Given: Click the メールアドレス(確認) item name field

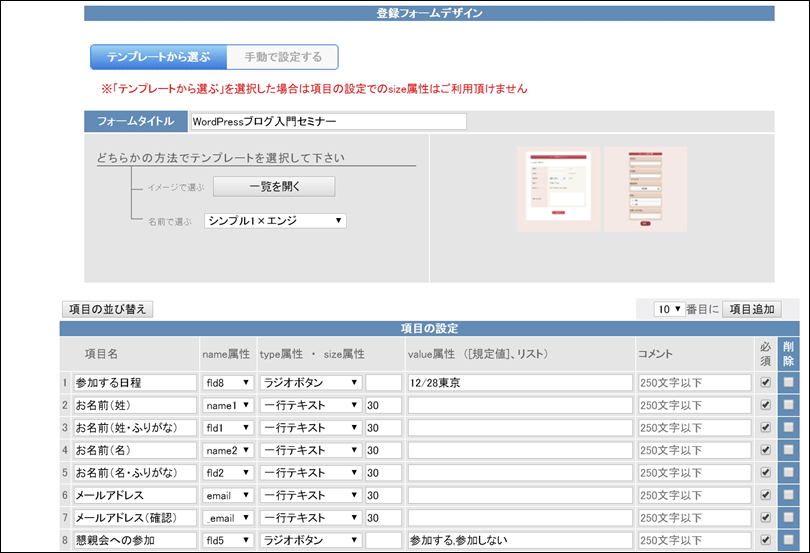Looking at the screenshot, I should coord(135,517).
